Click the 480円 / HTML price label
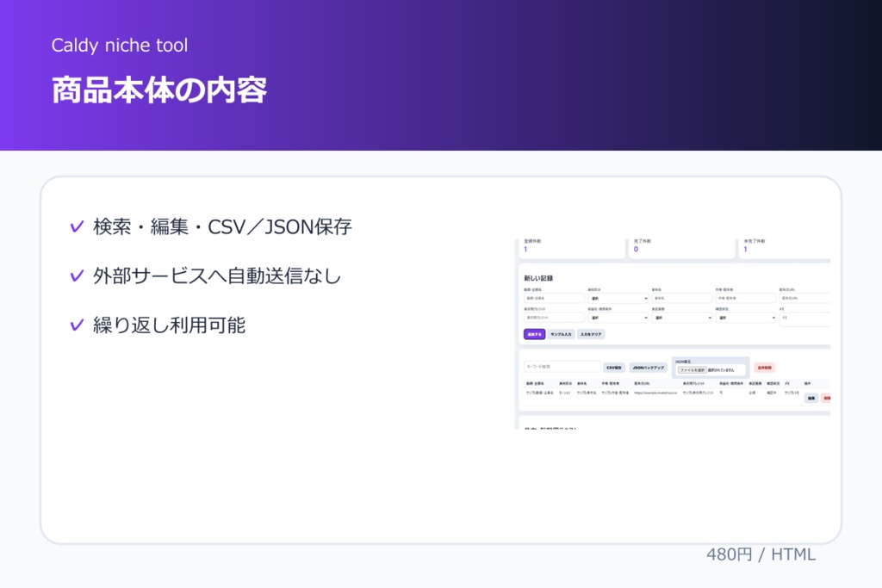This screenshot has width=882, height=588. coord(761,554)
